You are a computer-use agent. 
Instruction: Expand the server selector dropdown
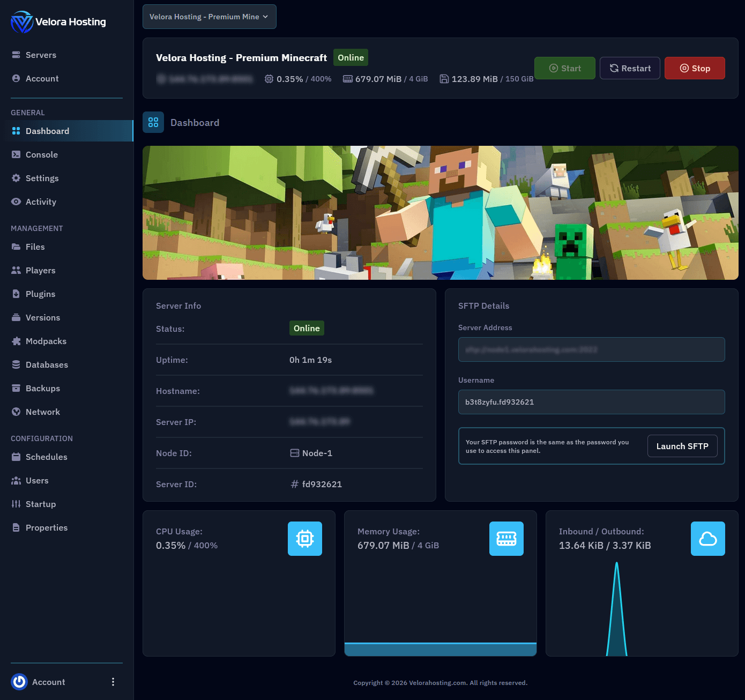point(210,17)
